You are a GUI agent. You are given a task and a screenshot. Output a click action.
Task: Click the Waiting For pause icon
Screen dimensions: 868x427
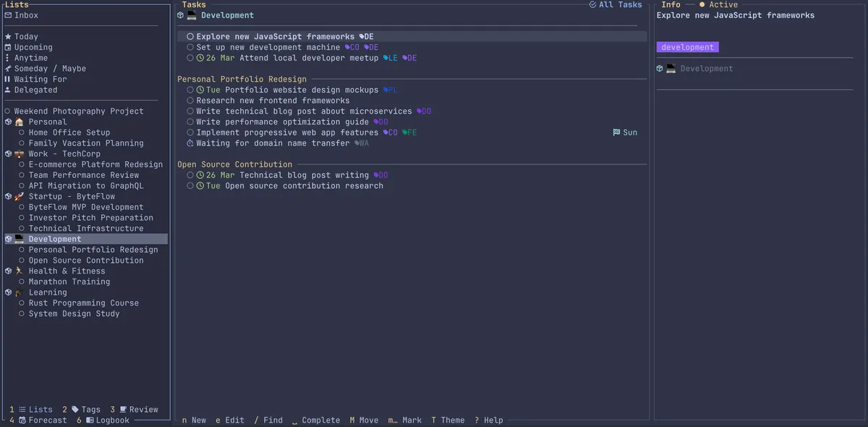[x=8, y=79]
